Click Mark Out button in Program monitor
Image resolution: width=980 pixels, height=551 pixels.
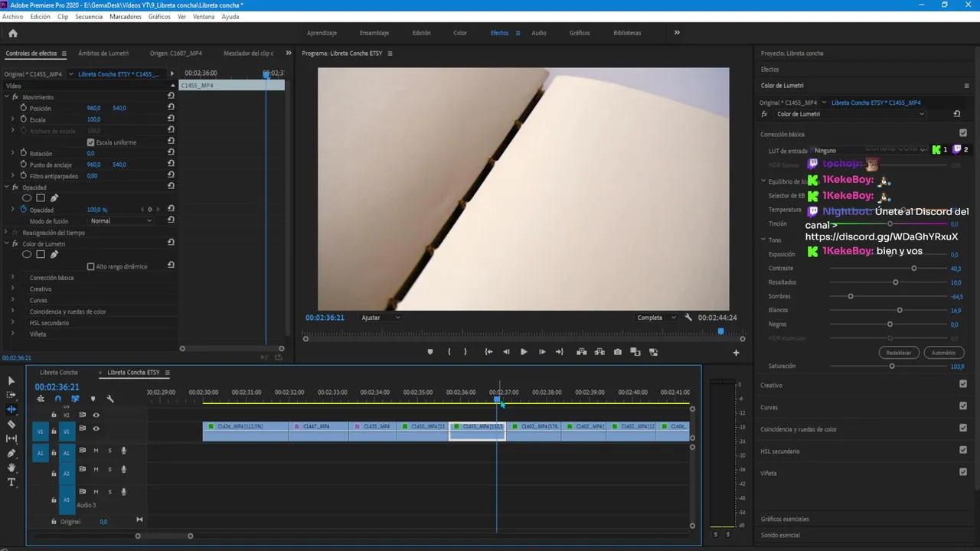pos(465,352)
